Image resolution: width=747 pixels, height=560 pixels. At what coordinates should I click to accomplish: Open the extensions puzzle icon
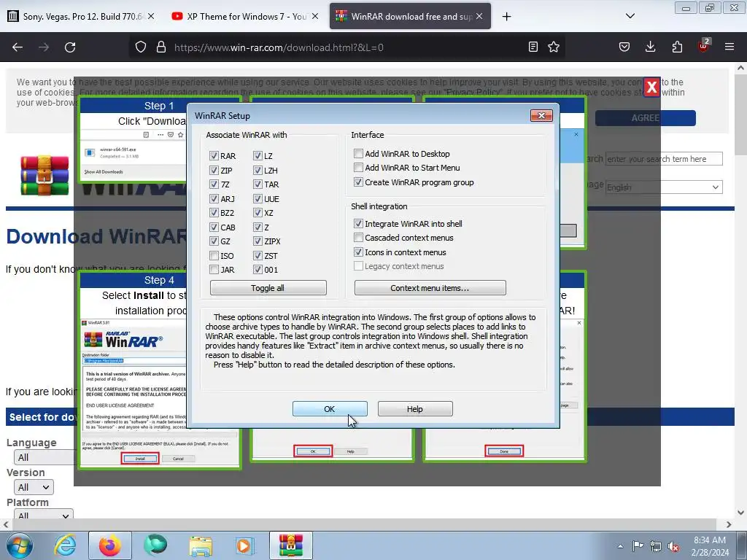(x=677, y=47)
